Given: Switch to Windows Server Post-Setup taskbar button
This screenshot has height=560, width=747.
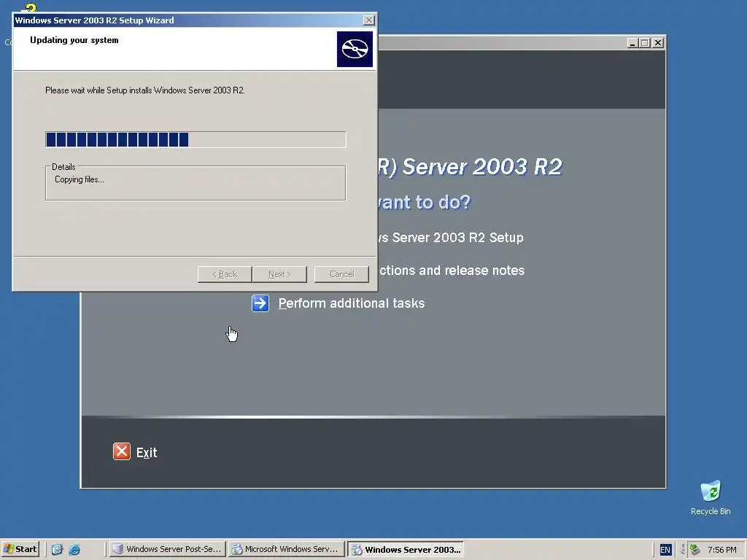Looking at the screenshot, I should point(167,549).
